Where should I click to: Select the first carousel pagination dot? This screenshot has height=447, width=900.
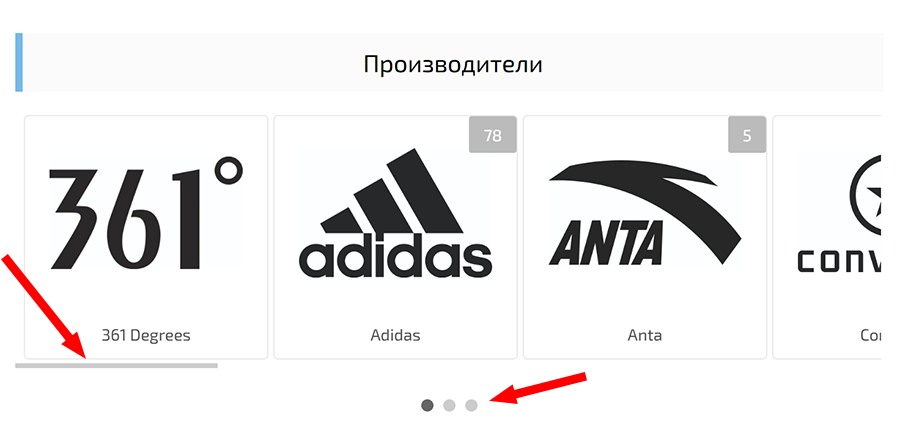(x=427, y=405)
